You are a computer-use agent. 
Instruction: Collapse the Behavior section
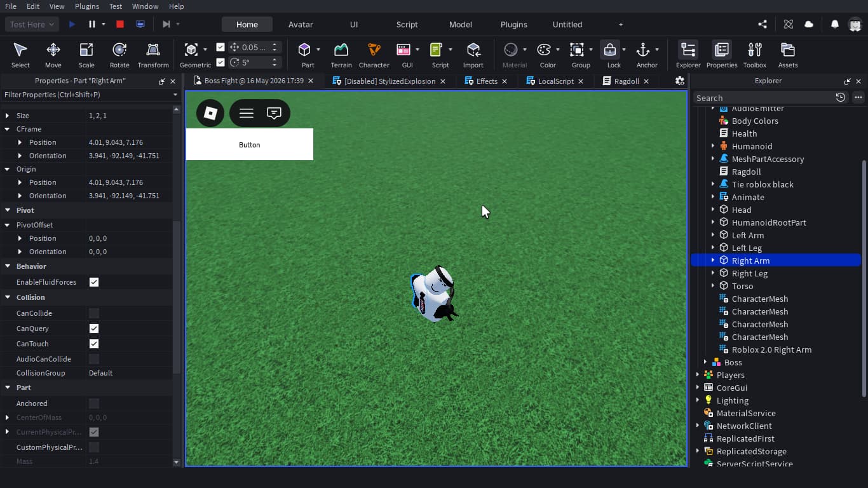coord(8,266)
